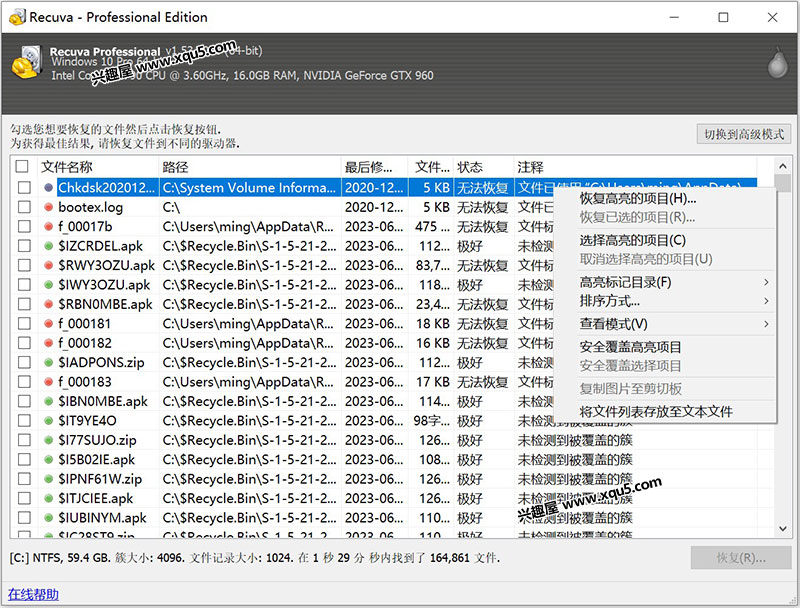Toggle the select-all checkbox in header row
Image resolution: width=800 pixels, height=608 pixels.
pos(22,166)
